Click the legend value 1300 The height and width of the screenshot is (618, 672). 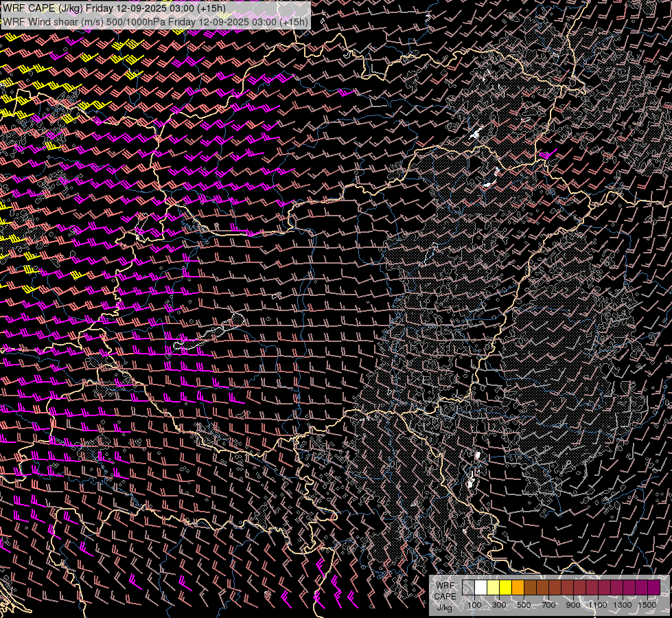click(623, 605)
